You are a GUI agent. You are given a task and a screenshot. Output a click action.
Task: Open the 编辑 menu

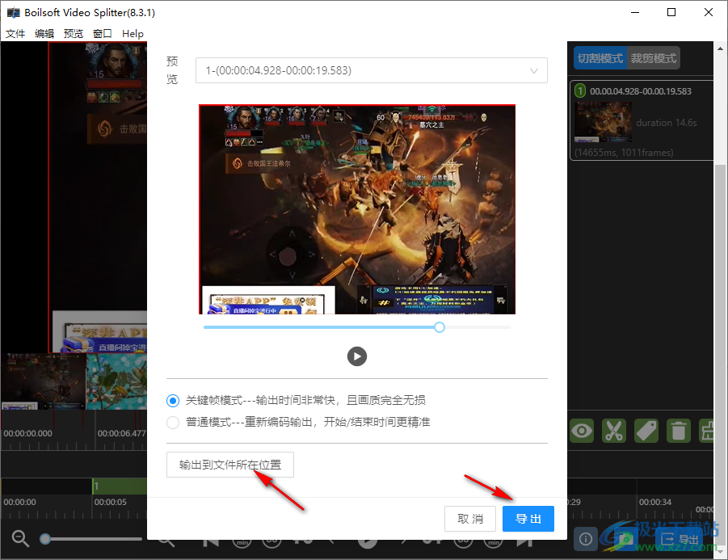click(x=44, y=33)
